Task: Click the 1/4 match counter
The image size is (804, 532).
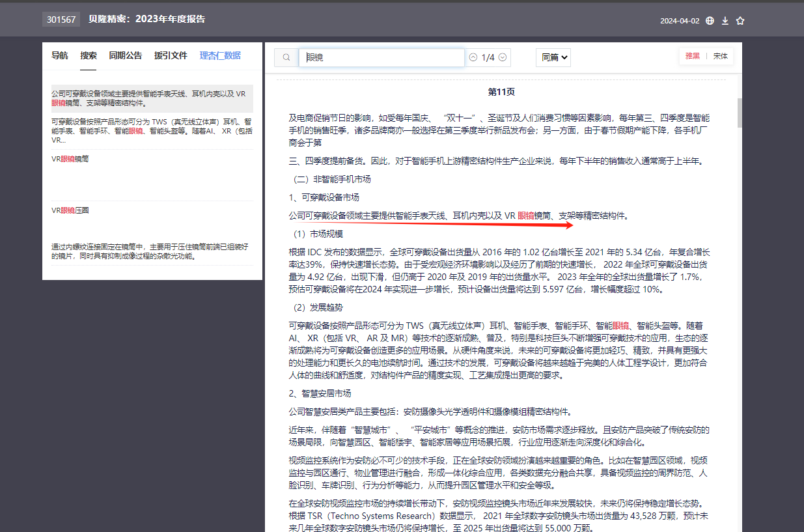Action: [x=488, y=57]
